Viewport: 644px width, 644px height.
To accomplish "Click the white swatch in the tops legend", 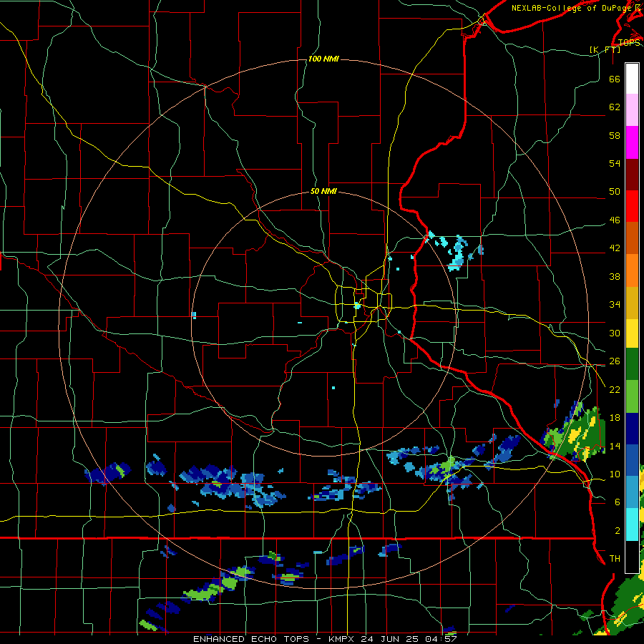I will pos(632,79).
